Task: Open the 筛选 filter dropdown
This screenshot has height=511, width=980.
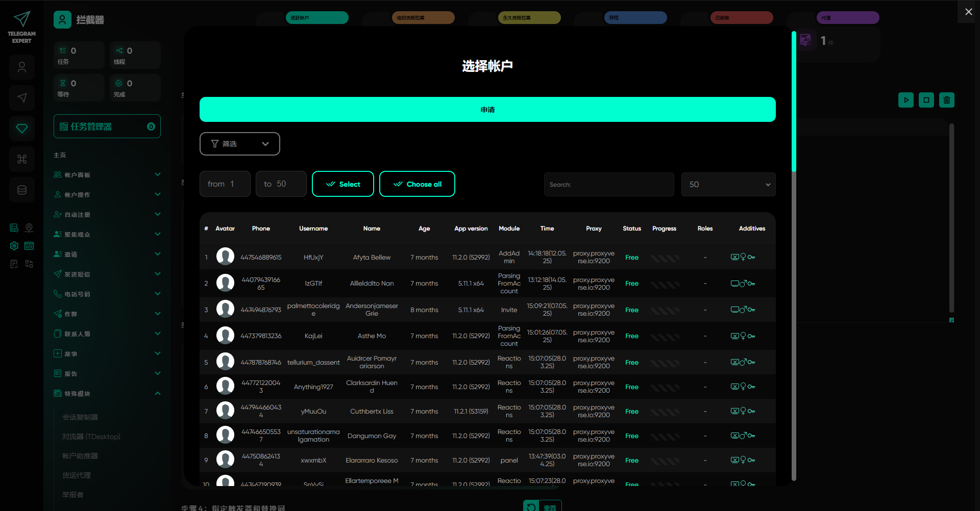Action: tap(239, 144)
